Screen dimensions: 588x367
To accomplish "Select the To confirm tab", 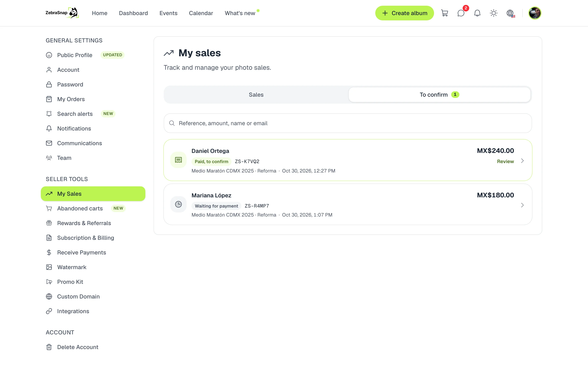I will (439, 95).
